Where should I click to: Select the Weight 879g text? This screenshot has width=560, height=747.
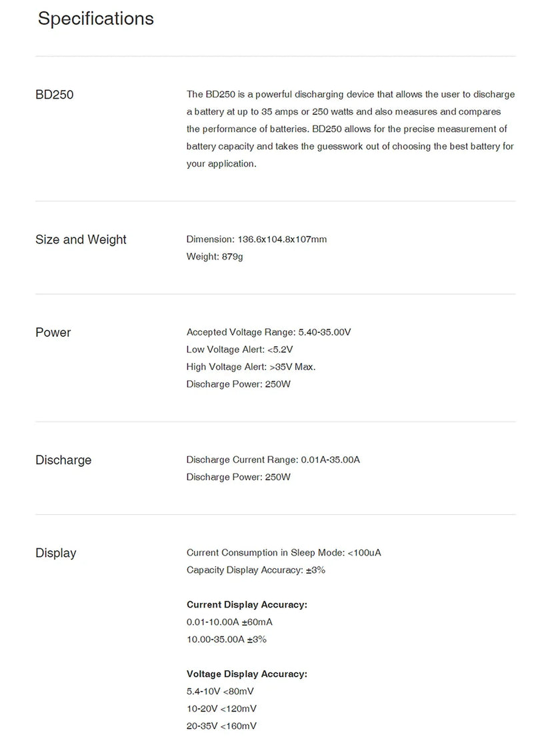click(x=215, y=257)
